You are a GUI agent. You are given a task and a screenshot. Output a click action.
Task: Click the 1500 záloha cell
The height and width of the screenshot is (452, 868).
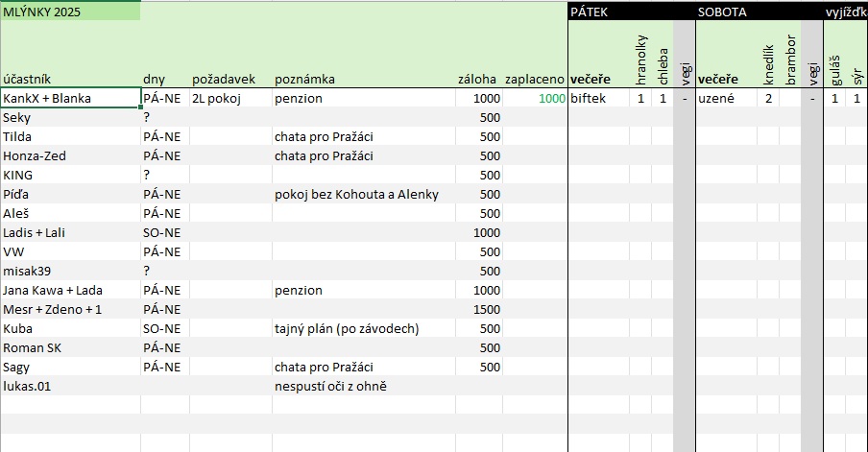tap(479, 309)
